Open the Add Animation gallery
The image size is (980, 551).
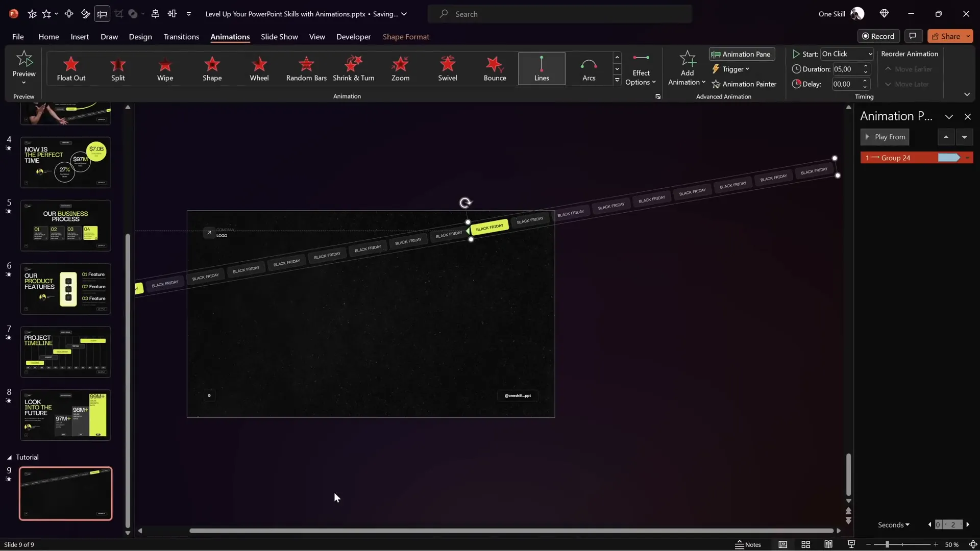tap(687, 68)
